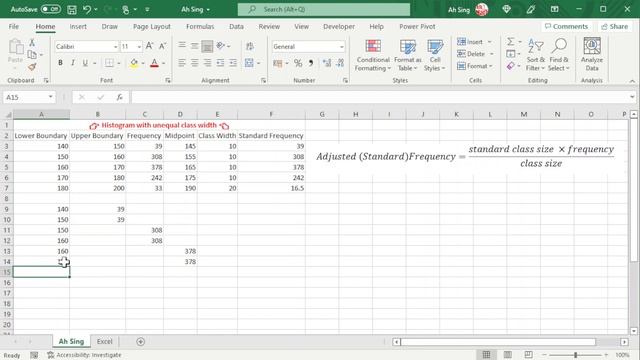Expand the formula bar

[632, 97]
